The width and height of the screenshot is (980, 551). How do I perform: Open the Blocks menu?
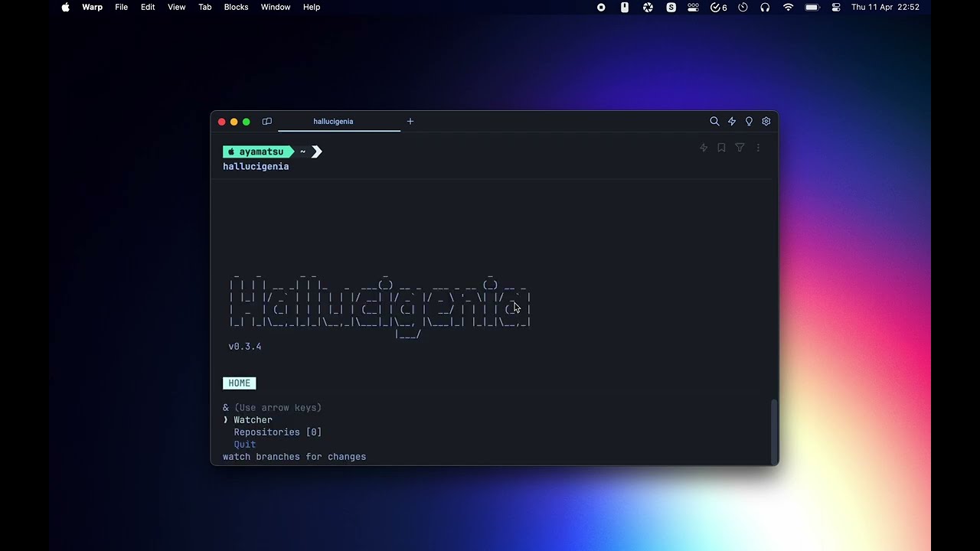click(236, 7)
